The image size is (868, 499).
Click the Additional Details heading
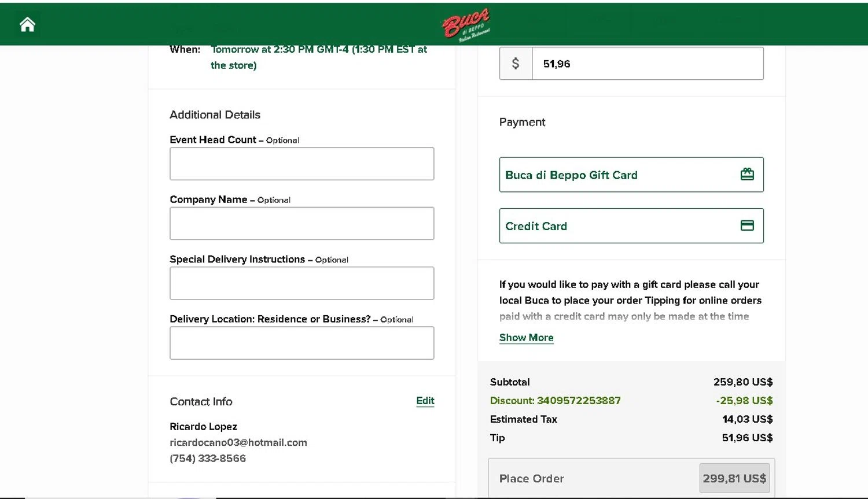click(x=215, y=114)
